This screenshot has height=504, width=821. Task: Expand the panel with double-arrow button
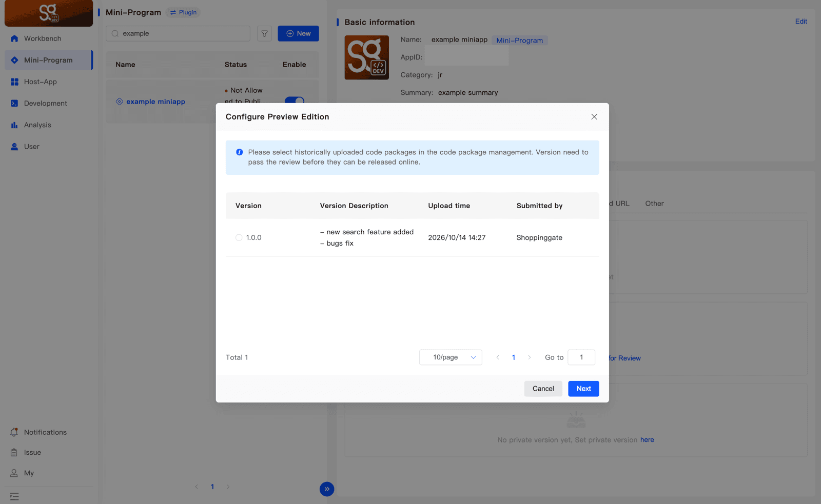327,489
